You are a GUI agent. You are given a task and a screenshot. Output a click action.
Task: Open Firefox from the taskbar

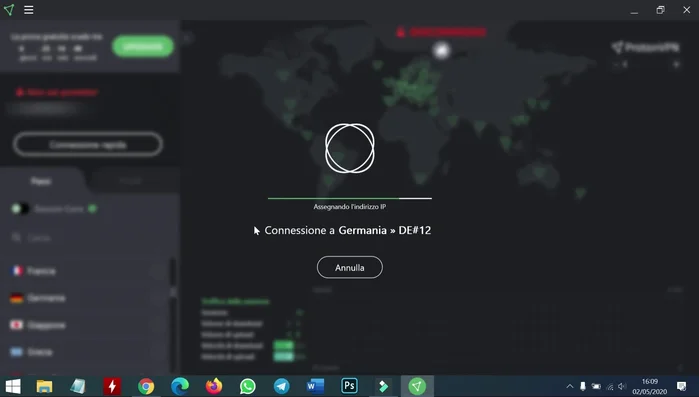[214, 386]
